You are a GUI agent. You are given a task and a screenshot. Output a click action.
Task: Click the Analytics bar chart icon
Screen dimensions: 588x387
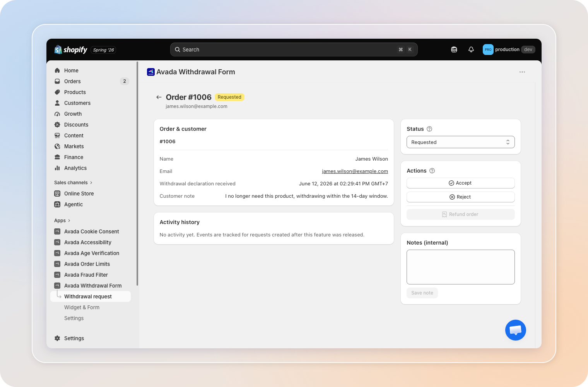click(x=57, y=168)
